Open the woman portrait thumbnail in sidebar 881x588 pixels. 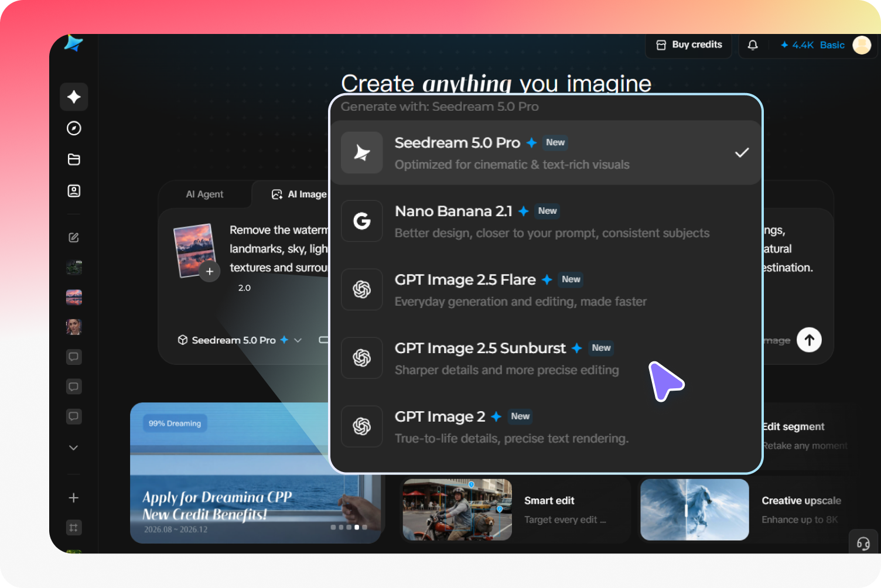tap(74, 327)
